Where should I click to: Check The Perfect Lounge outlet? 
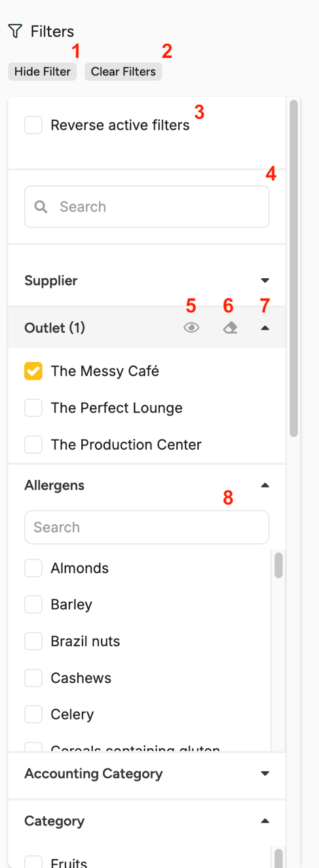(x=33, y=408)
